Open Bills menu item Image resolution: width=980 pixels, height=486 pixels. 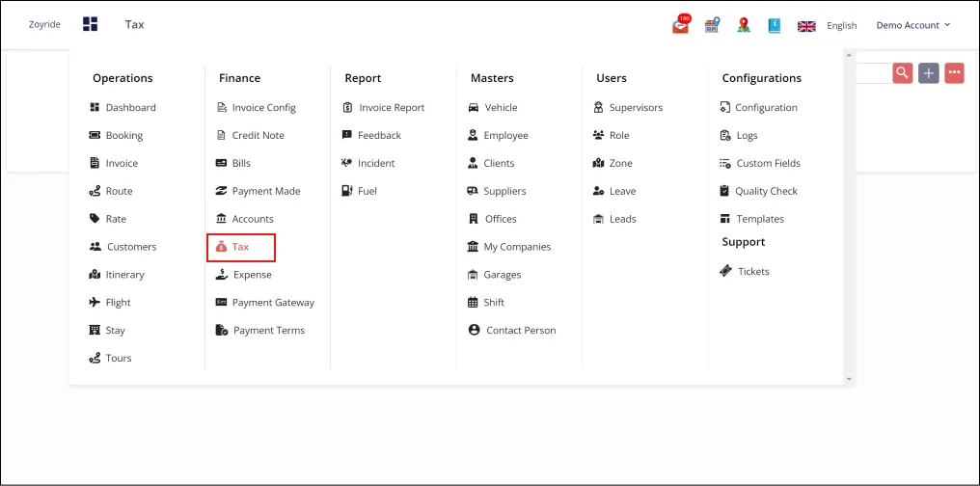pos(233,163)
